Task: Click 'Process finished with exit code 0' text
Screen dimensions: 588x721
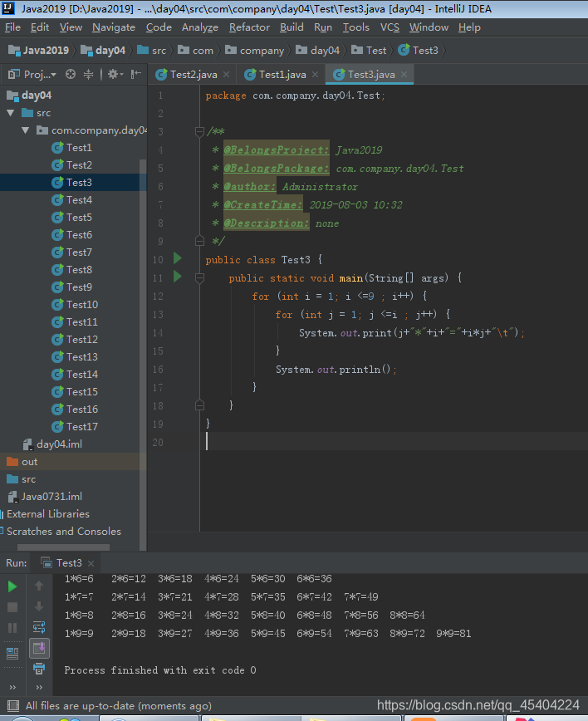Action: [x=160, y=670]
